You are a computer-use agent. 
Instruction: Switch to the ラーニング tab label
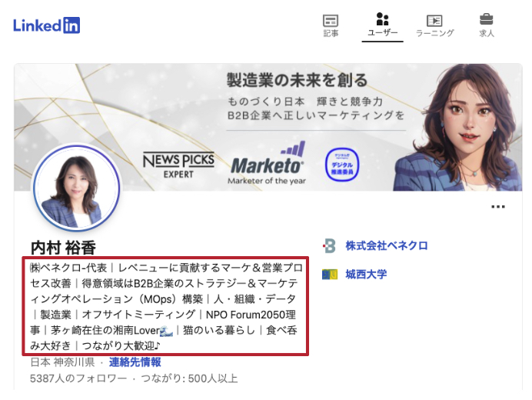434,33
